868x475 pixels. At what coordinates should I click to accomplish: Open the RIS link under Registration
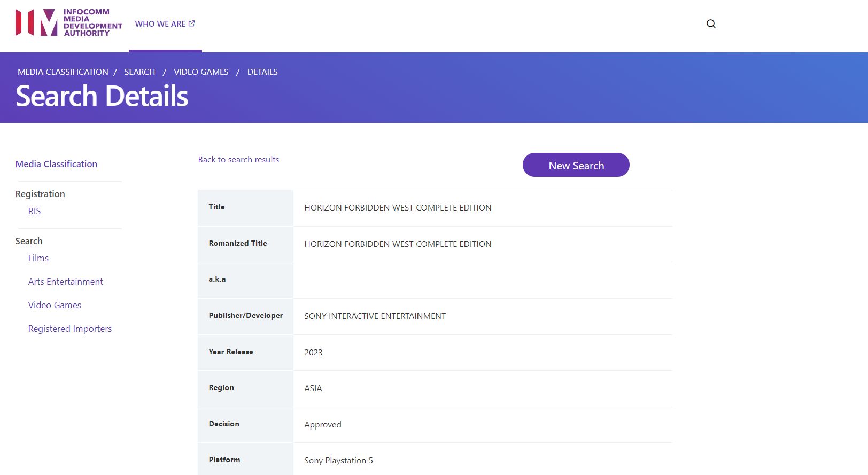tap(34, 211)
